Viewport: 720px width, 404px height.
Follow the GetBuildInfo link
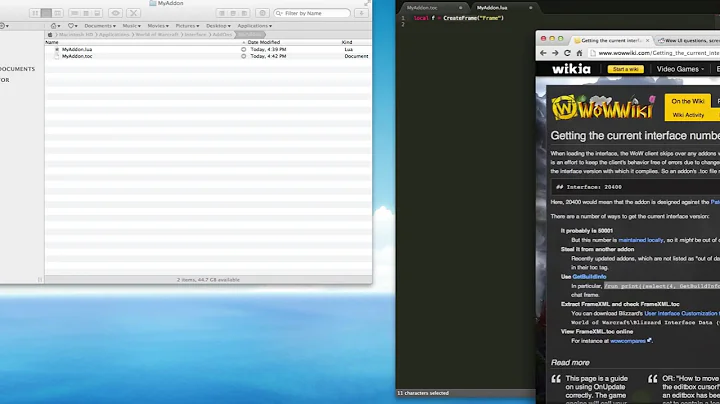(589, 277)
